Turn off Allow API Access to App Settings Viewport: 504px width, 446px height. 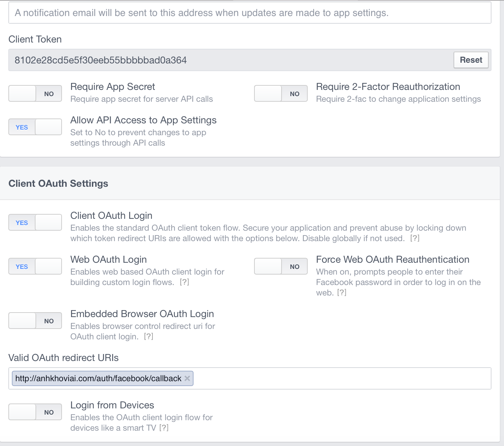pyautogui.click(x=35, y=127)
